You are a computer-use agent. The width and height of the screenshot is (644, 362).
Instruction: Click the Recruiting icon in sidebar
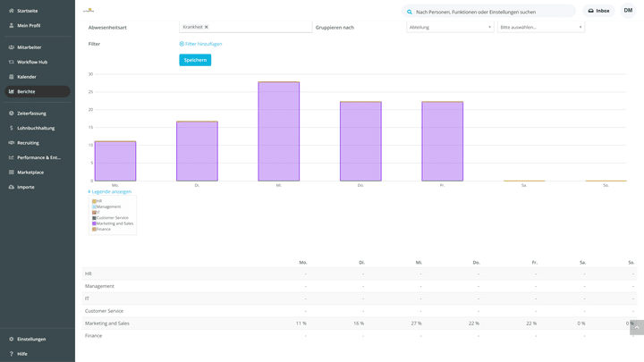pos(12,143)
